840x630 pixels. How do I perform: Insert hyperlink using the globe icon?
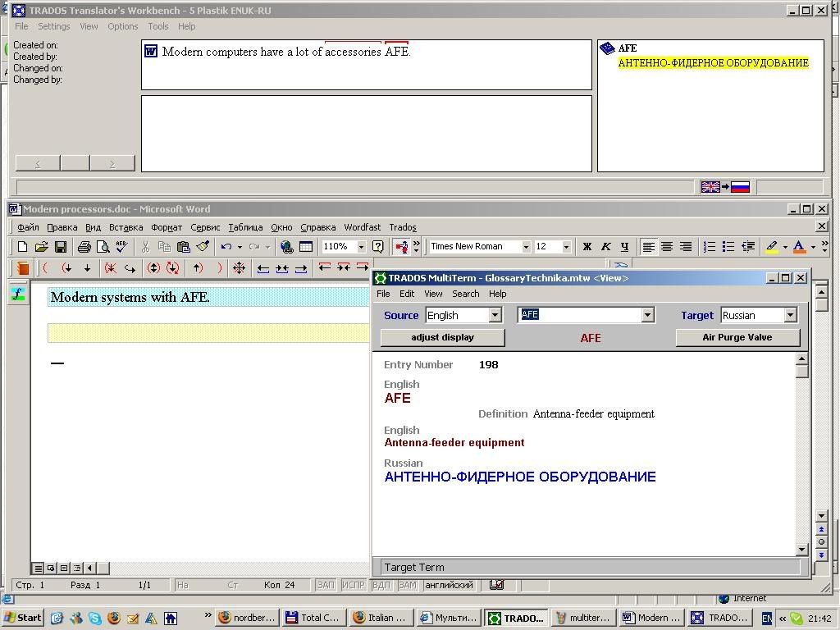286,246
